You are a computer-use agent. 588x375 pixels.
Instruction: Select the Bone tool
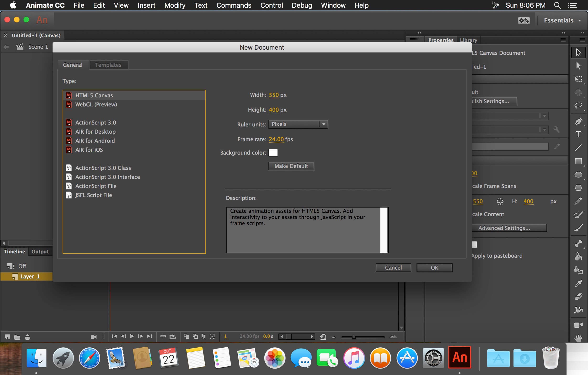tap(578, 243)
